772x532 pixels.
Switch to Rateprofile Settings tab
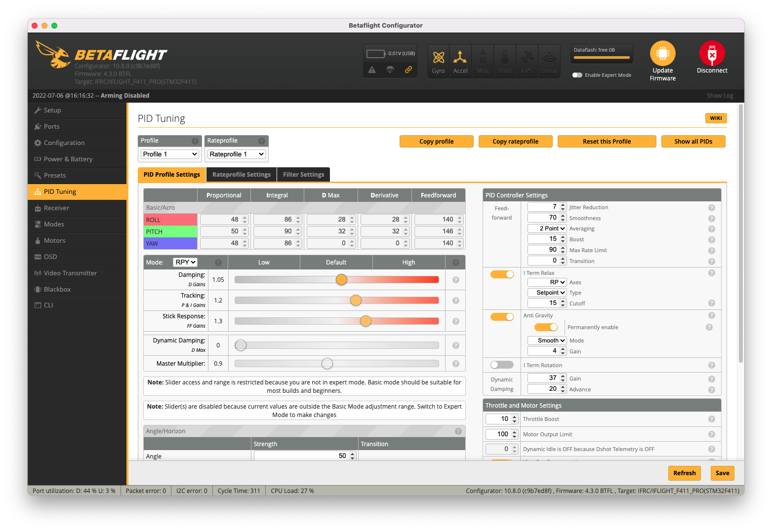[242, 175]
